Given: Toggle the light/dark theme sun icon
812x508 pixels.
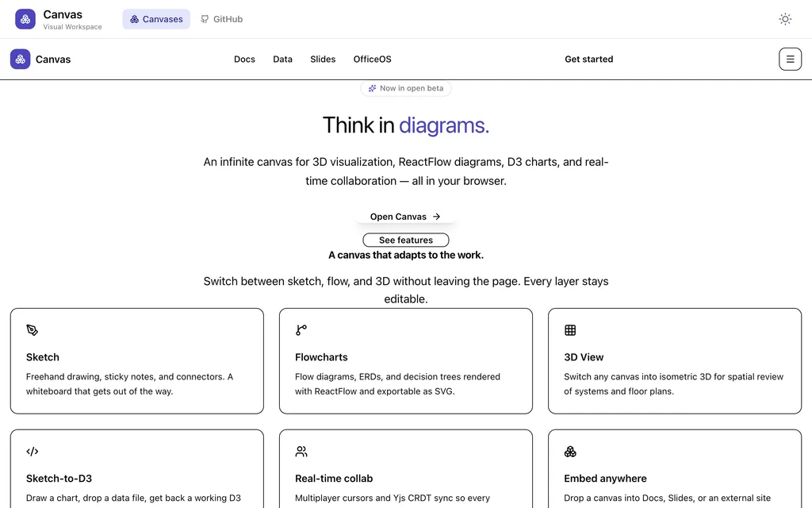Looking at the screenshot, I should click(785, 19).
